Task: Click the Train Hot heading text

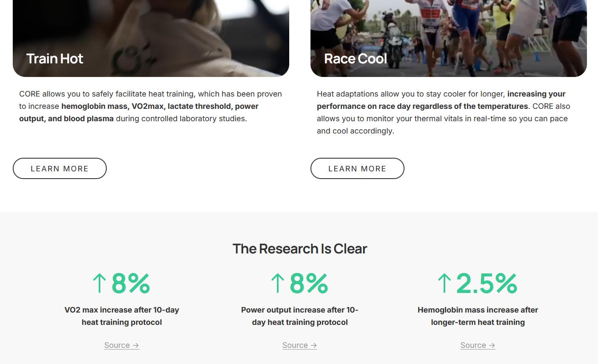Action: tap(55, 59)
